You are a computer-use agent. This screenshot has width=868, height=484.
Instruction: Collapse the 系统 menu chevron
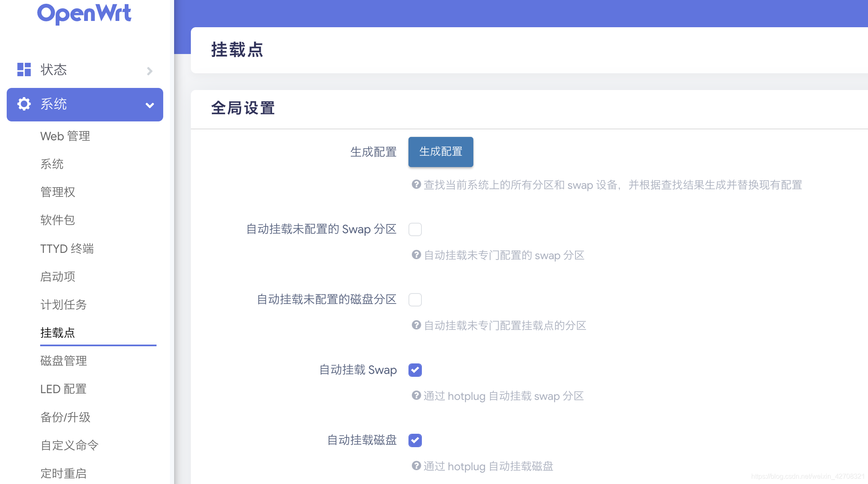149,105
